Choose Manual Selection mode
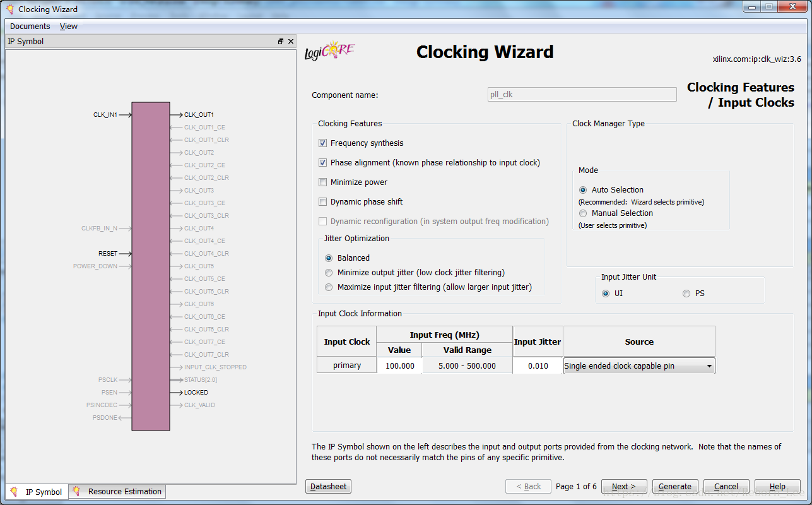Viewport: 812px width, 505px height. tap(583, 213)
